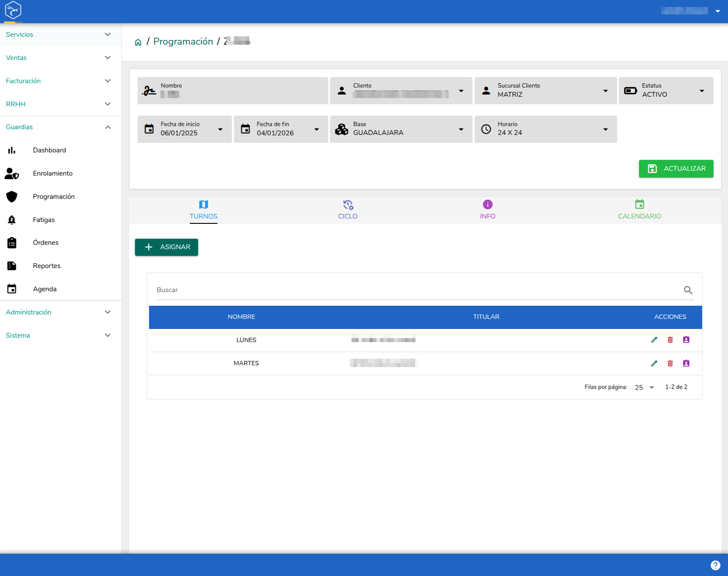This screenshot has height=576, width=728.
Task: Change rows per page dropdown
Action: coord(644,387)
